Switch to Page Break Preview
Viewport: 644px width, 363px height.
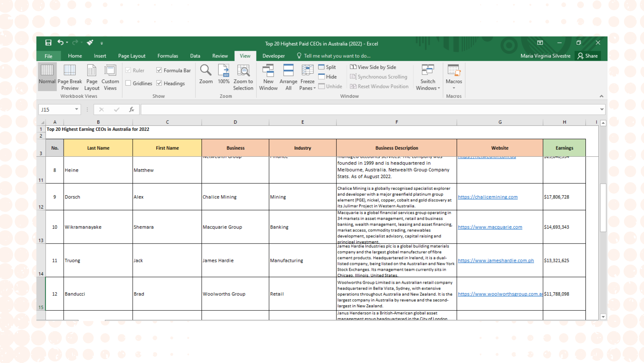tap(70, 77)
